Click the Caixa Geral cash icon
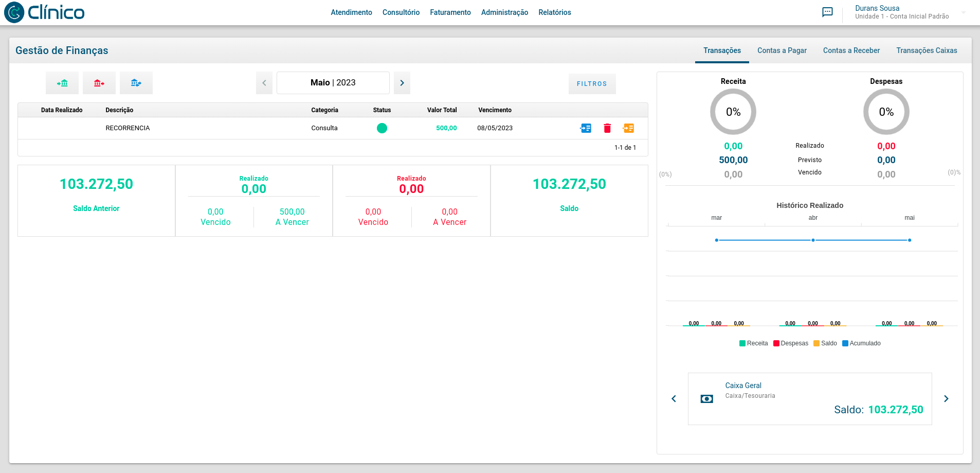Image resolution: width=980 pixels, height=473 pixels. click(x=707, y=399)
